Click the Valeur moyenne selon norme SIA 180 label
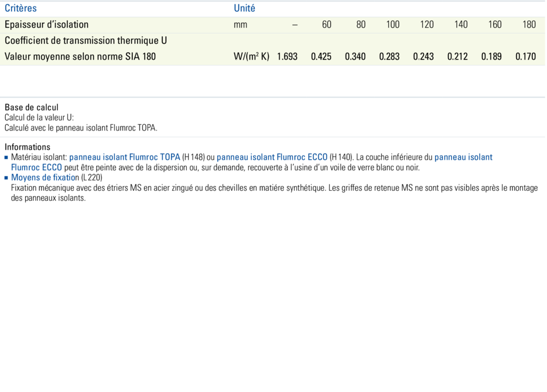The height and width of the screenshot is (392, 547). click(x=80, y=57)
